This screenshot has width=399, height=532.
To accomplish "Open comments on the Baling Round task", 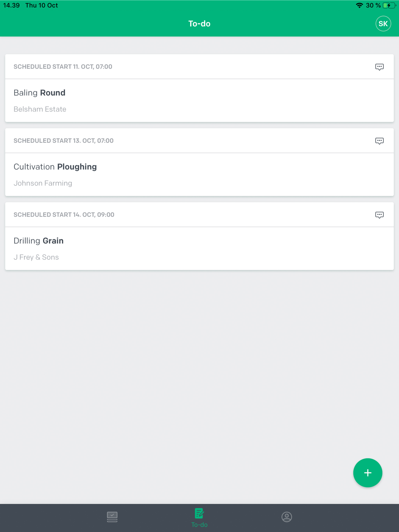I will pyautogui.click(x=379, y=67).
